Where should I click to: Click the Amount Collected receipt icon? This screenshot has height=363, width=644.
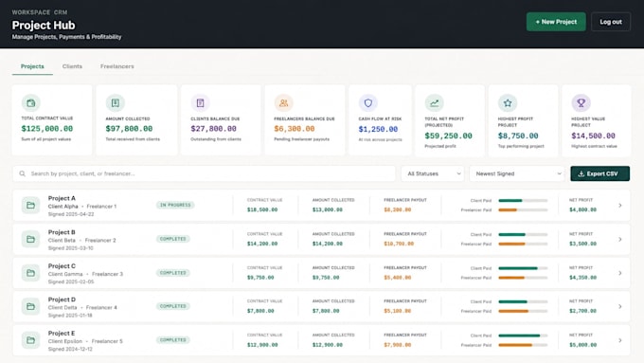click(116, 102)
